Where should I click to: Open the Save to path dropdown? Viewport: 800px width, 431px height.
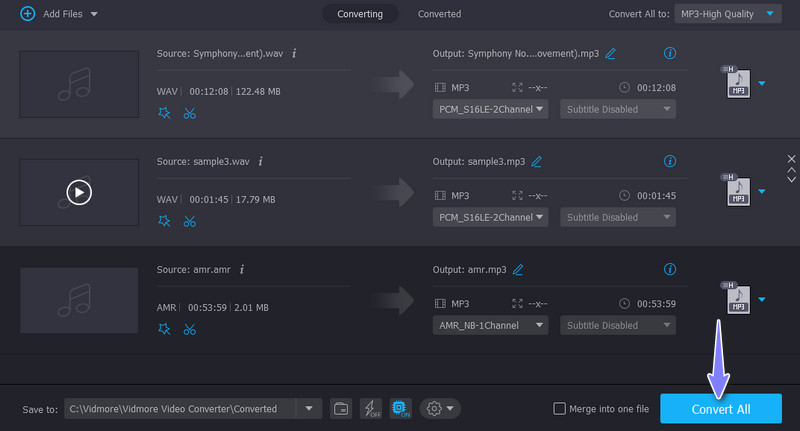[x=308, y=408]
